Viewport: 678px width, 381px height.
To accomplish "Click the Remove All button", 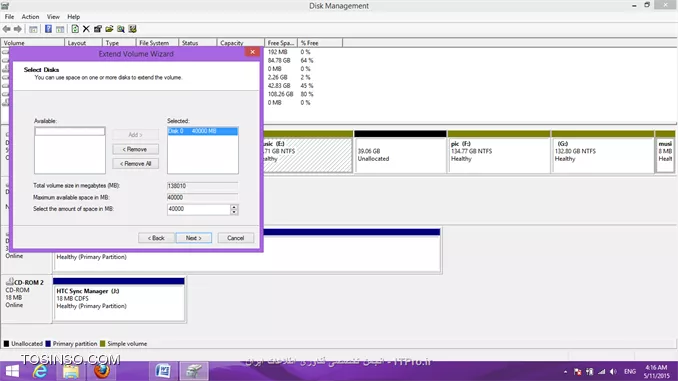I will tap(135, 163).
